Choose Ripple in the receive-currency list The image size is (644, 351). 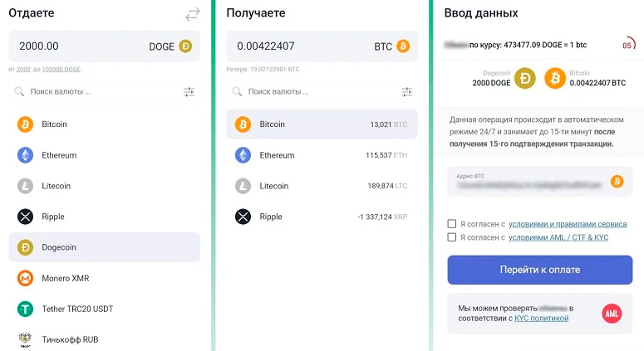pyautogui.click(x=322, y=217)
